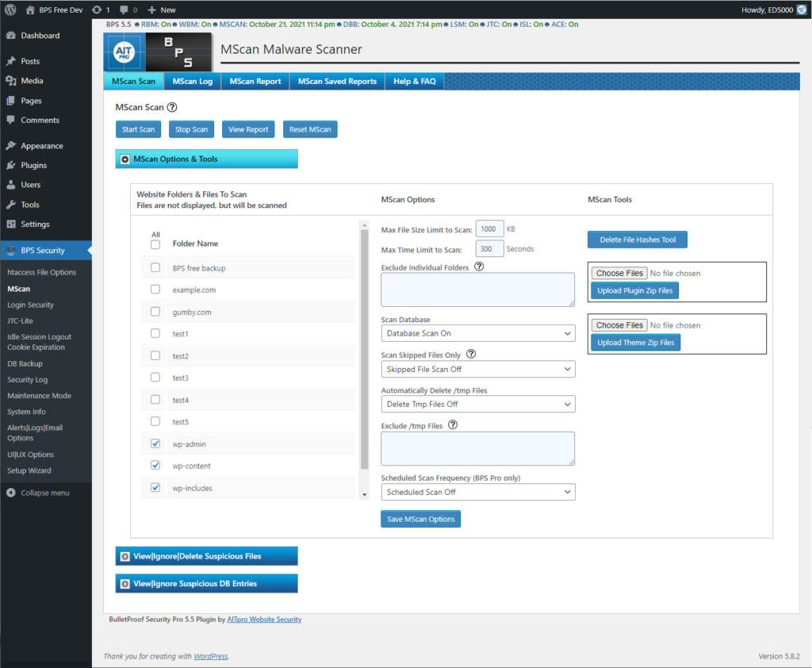
Task: Click the BPS Security menu icon
Action: (x=11, y=251)
